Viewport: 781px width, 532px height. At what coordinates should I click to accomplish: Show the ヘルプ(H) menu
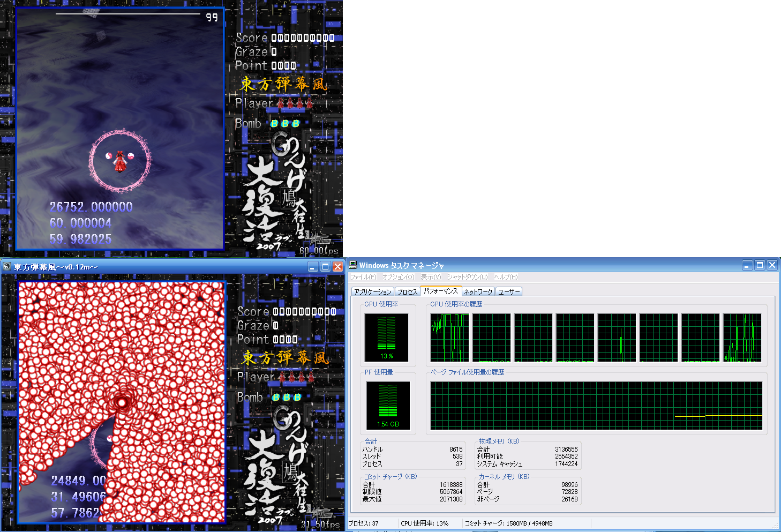click(506, 277)
